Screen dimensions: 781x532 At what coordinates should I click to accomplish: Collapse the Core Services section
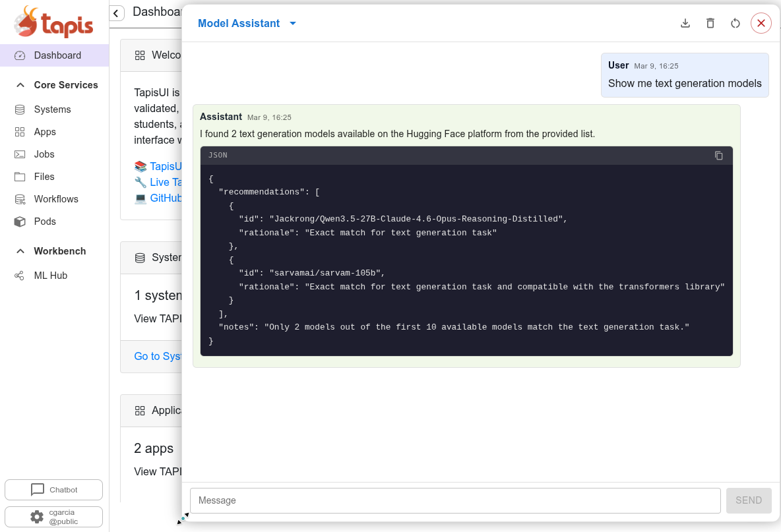pyautogui.click(x=20, y=85)
